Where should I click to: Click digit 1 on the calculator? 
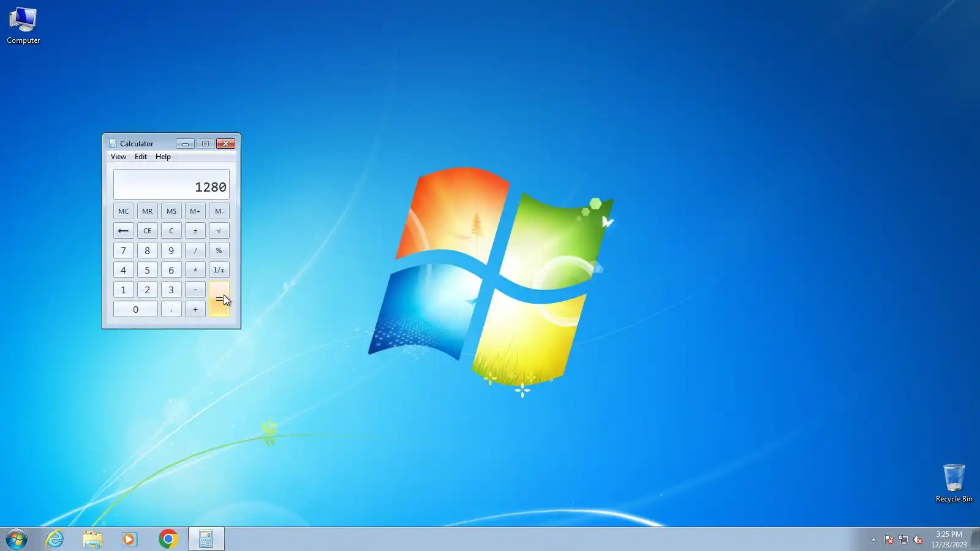[124, 290]
